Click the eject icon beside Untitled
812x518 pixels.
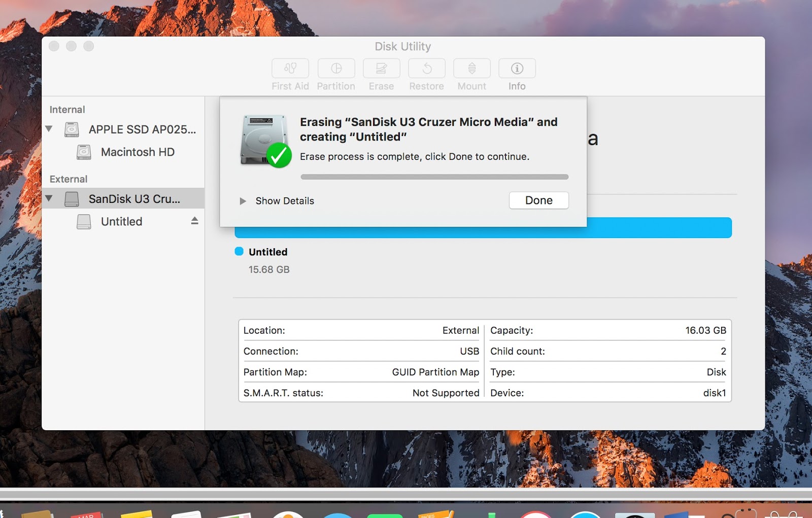194,221
